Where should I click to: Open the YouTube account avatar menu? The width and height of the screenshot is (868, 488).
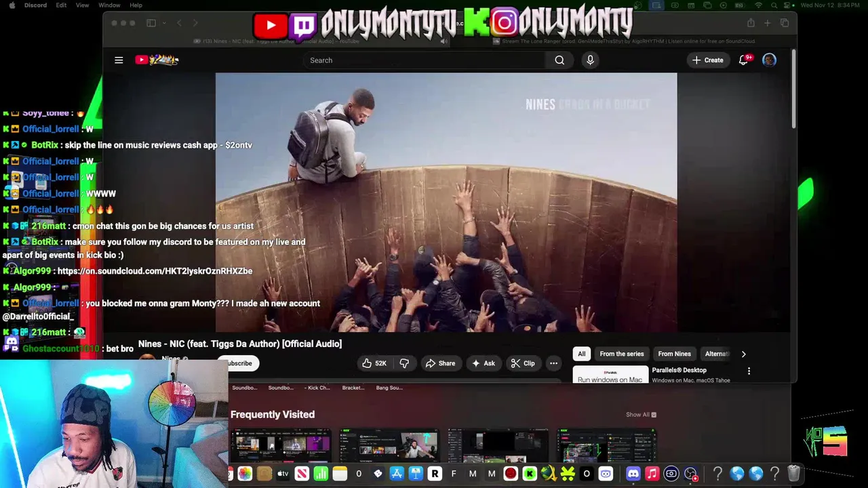[x=769, y=60]
